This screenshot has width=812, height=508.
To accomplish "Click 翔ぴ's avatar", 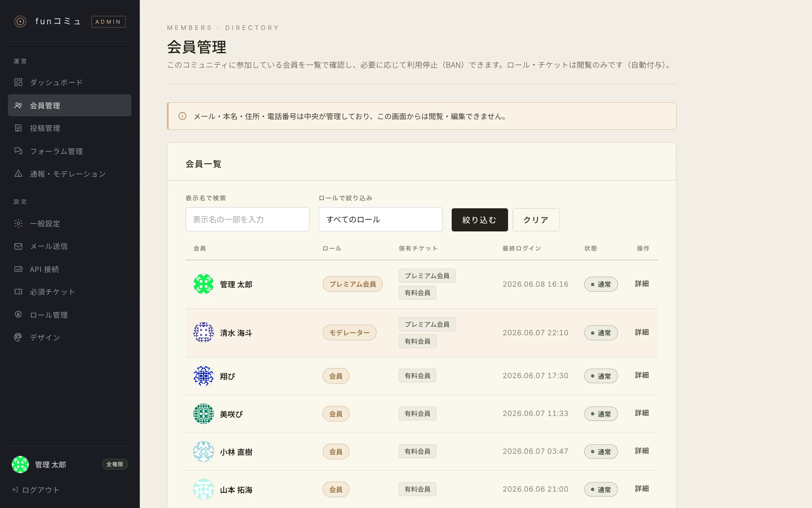I will point(203,376).
